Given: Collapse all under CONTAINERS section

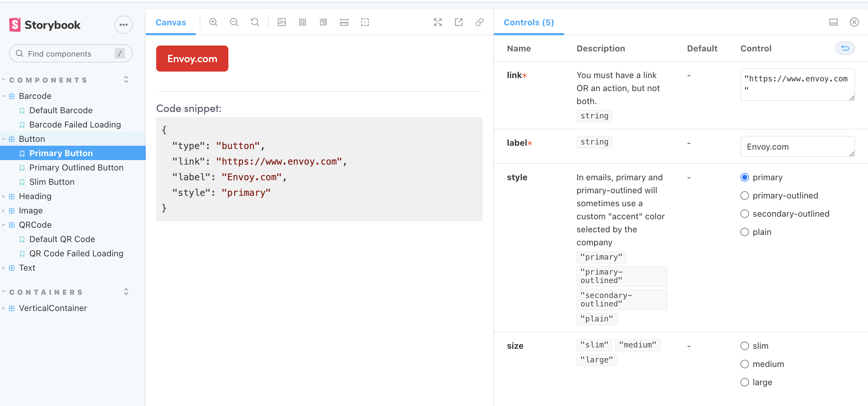Looking at the screenshot, I should (126, 291).
